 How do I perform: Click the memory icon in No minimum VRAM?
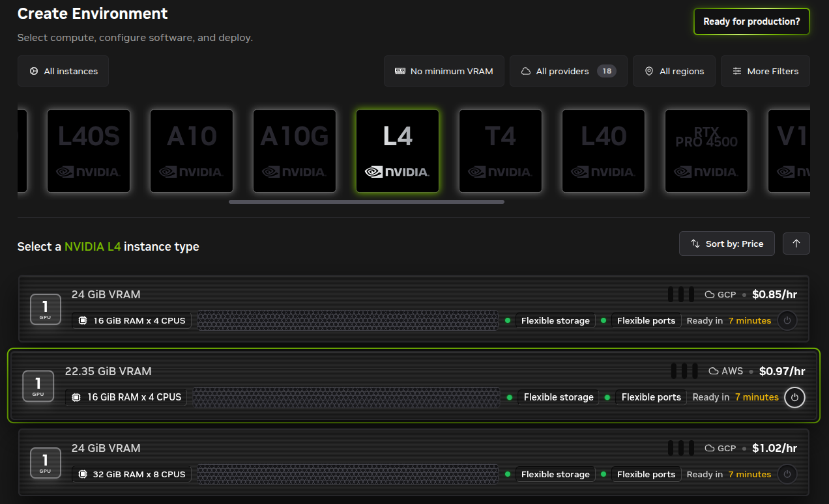click(400, 71)
